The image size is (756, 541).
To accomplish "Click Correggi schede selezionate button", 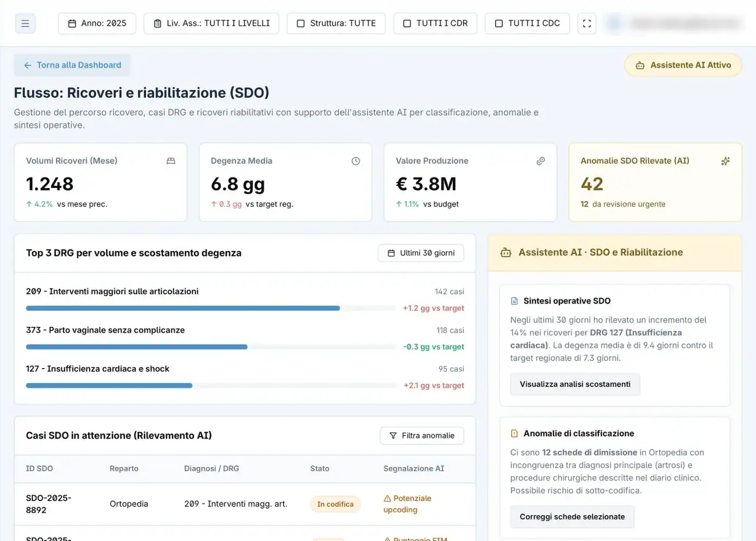I will point(572,517).
